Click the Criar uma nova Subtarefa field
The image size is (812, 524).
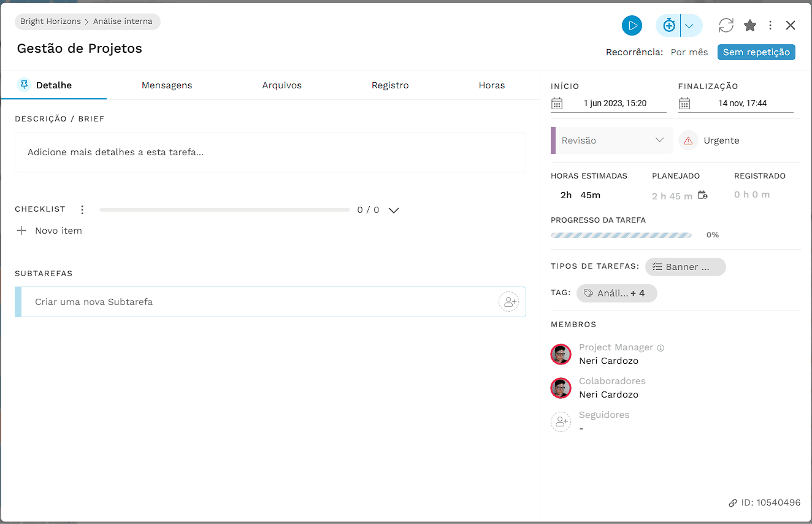click(x=270, y=302)
